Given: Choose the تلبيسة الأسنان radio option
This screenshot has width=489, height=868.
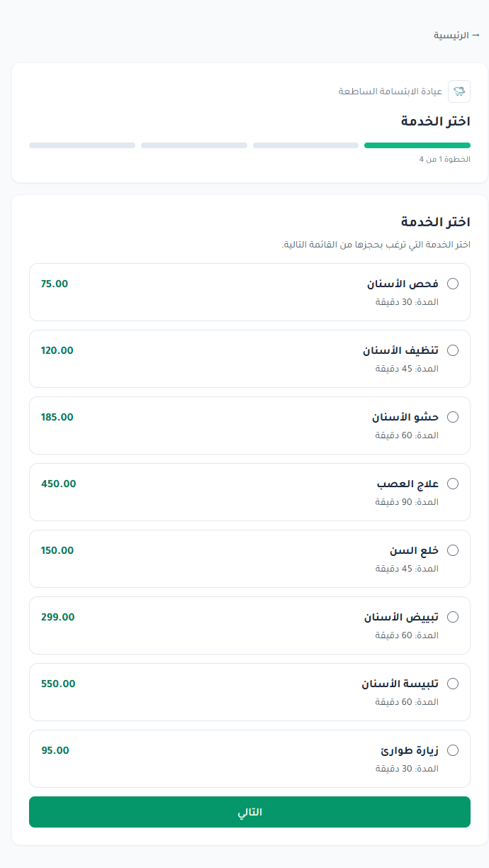Looking at the screenshot, I should coord(453,684).
